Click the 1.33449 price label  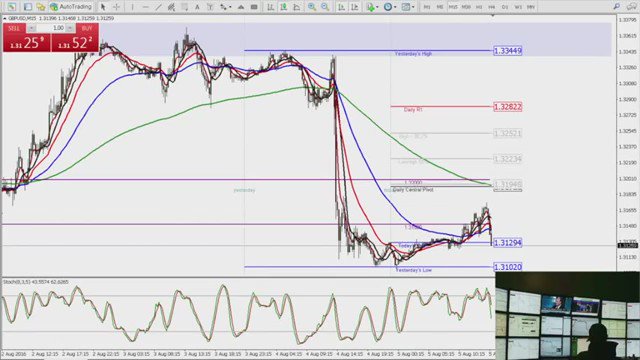pyautogui.click(x=508, y=51)
